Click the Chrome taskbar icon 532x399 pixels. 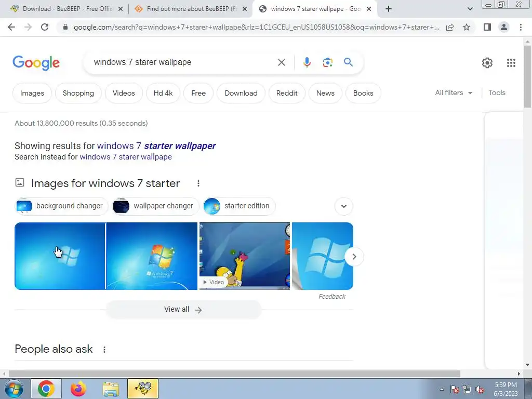pos(46,389)
